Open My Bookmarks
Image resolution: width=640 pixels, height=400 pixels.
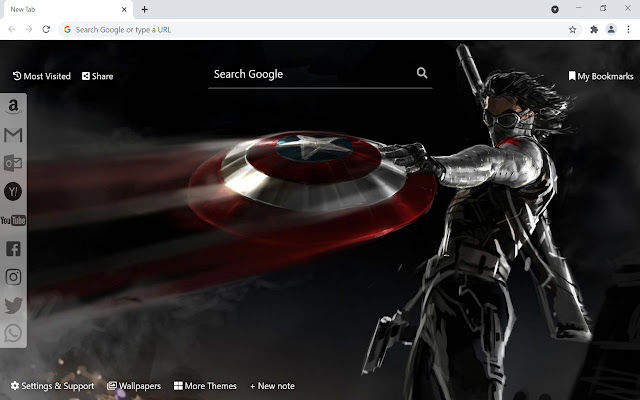[601, 76]
